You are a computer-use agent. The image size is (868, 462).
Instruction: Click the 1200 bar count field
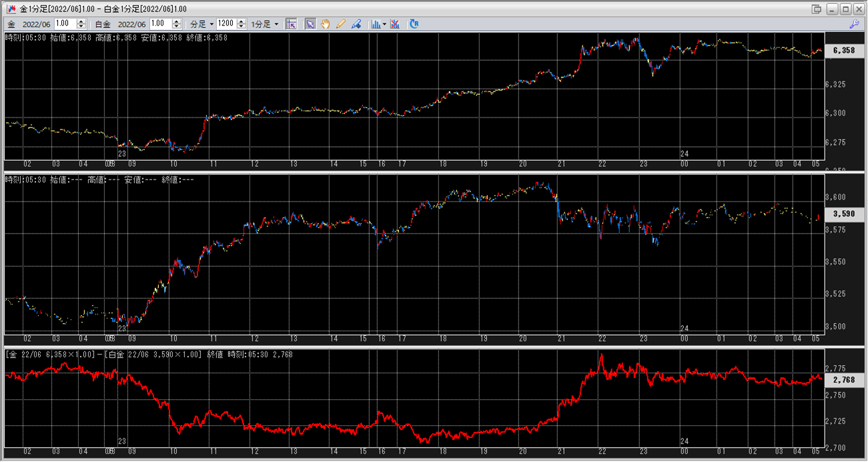226,24
